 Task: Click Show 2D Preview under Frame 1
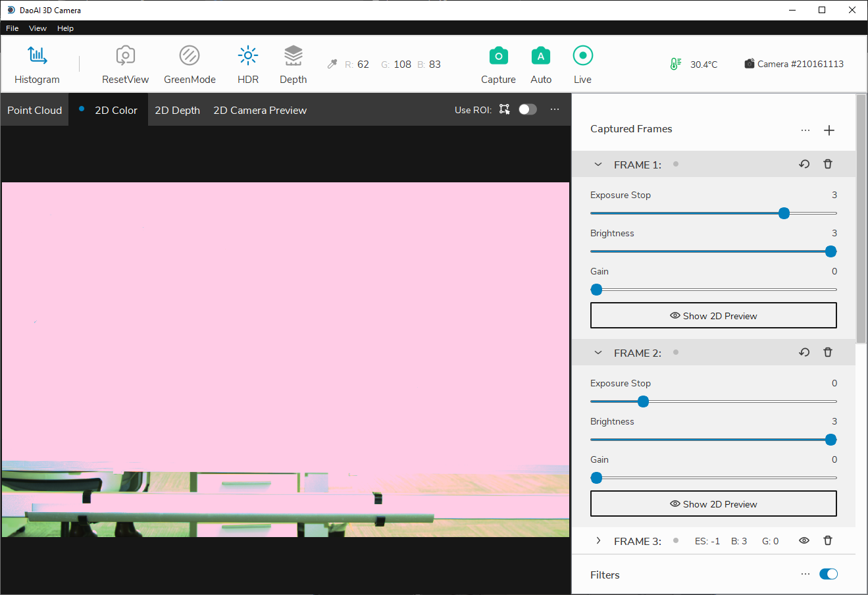point(713,316)
